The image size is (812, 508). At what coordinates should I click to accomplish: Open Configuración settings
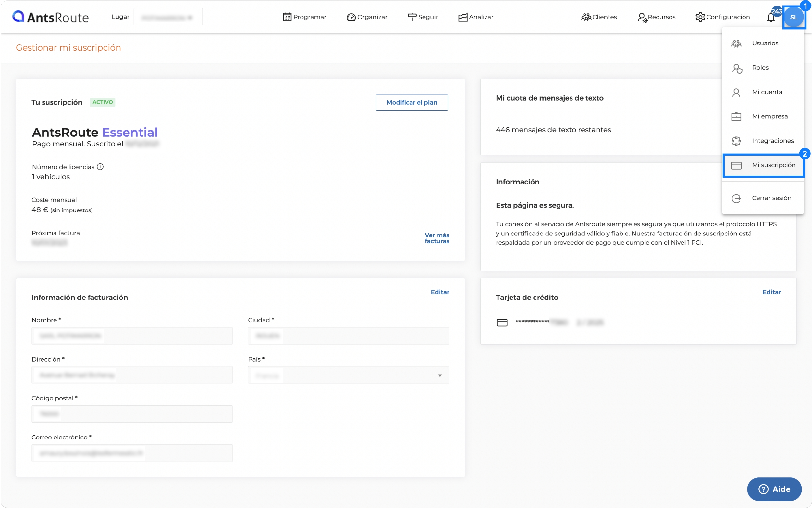click(722, 17)
